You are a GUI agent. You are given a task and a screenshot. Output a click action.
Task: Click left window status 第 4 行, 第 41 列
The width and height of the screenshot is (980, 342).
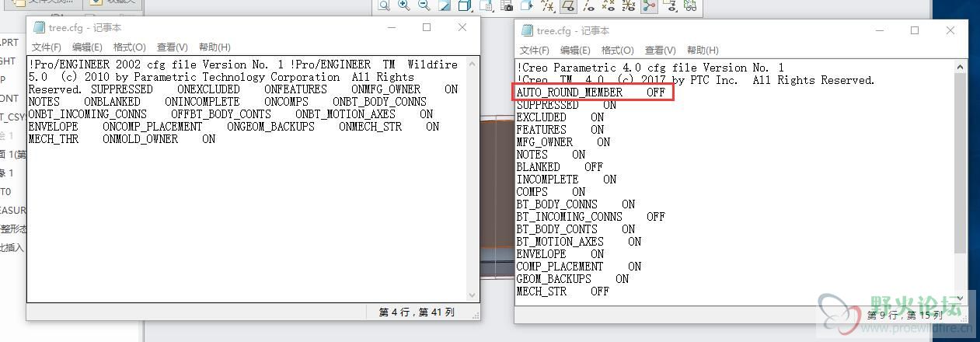(416, 312)
